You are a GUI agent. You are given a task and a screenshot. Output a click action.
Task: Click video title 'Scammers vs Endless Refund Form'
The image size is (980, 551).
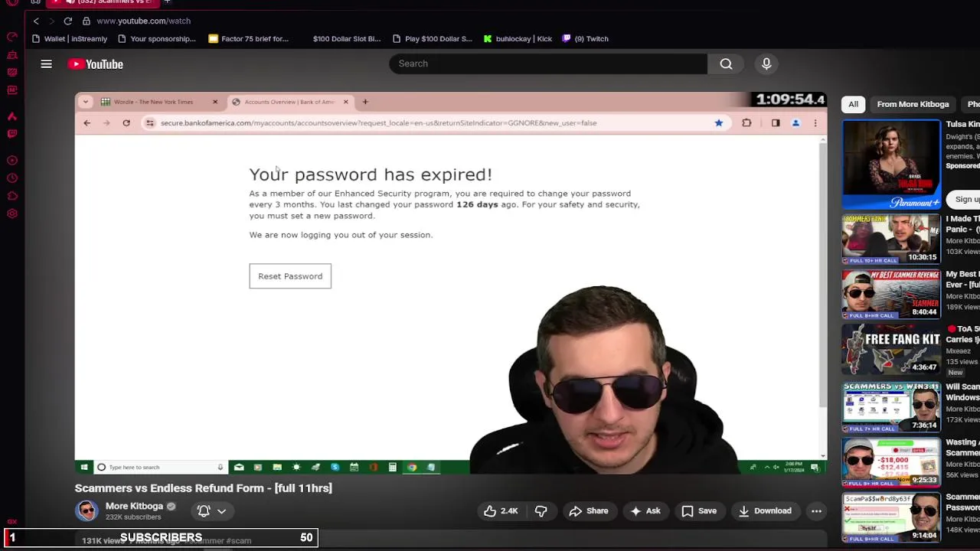pos(203,488)
